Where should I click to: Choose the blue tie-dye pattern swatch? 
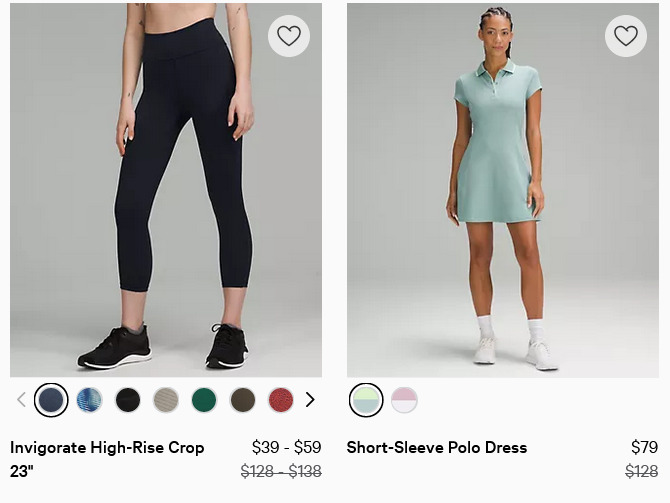(89, 400)
